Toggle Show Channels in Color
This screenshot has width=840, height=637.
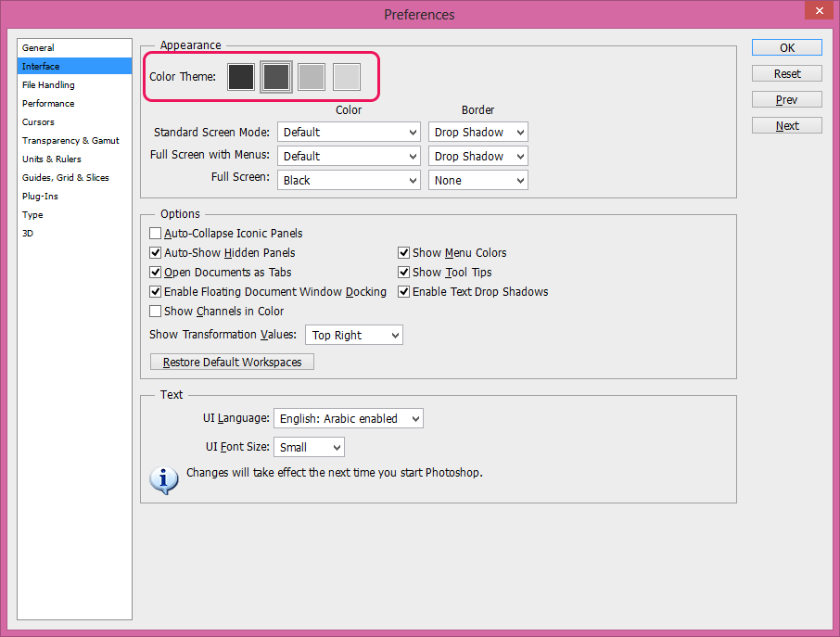156,311
